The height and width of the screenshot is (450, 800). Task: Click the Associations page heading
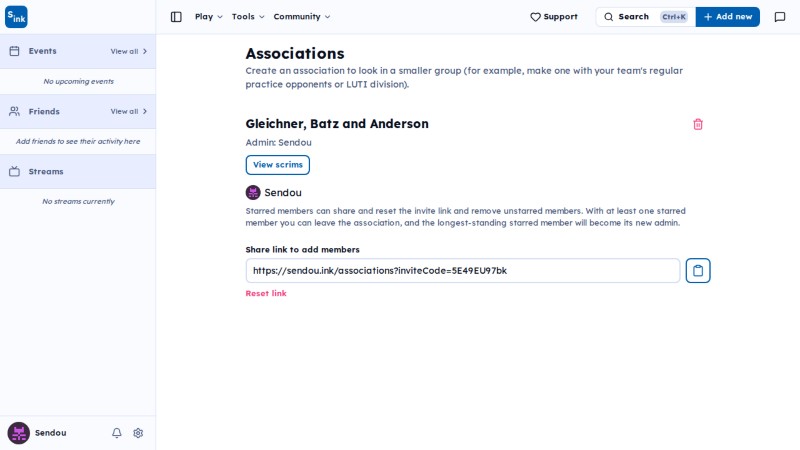pos(295,54)
